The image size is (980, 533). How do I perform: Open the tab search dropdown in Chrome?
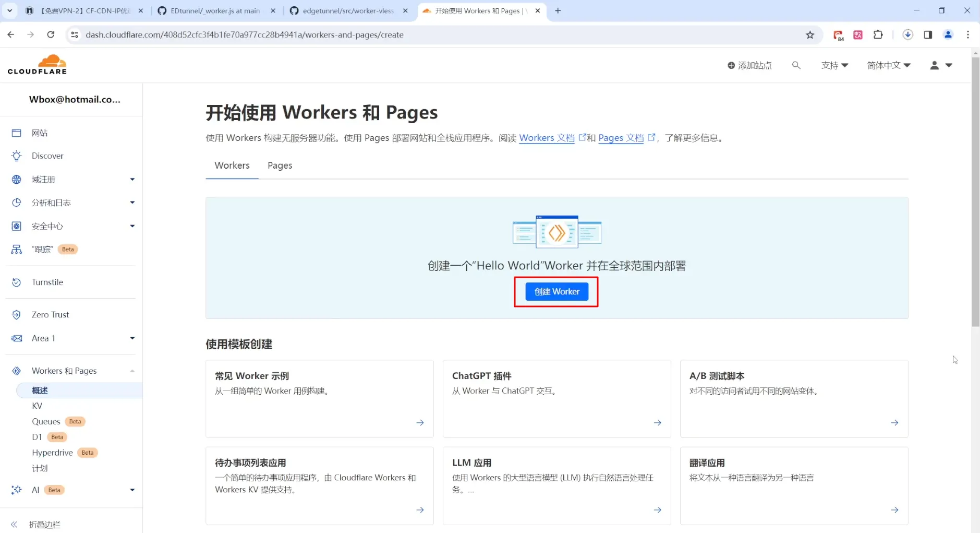coord(9,10)
